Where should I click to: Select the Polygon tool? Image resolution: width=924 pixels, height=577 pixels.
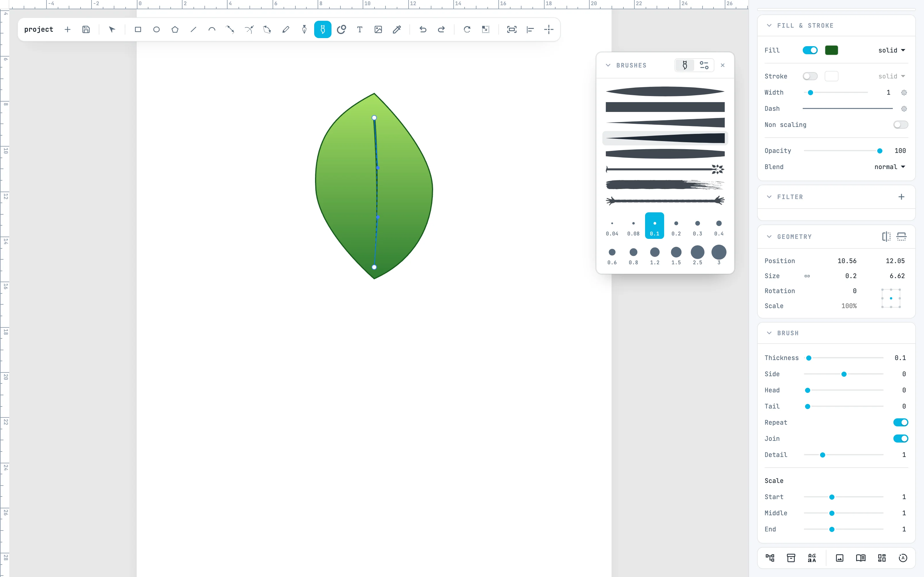tap(175, 29)
